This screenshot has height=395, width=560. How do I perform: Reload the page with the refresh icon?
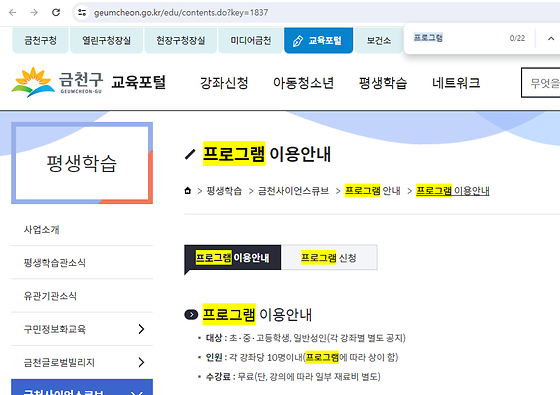56,12
